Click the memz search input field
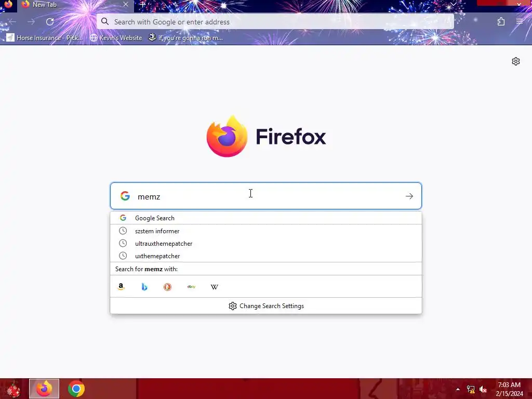532x399 pixels. pyautogui.click(x=266, y=196)
